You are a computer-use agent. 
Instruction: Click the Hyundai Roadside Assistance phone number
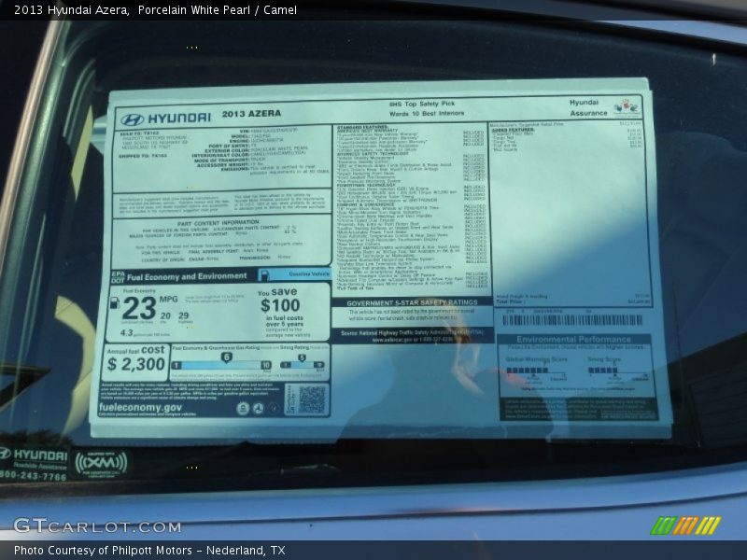pyautogui.click(x=34, y=476)
